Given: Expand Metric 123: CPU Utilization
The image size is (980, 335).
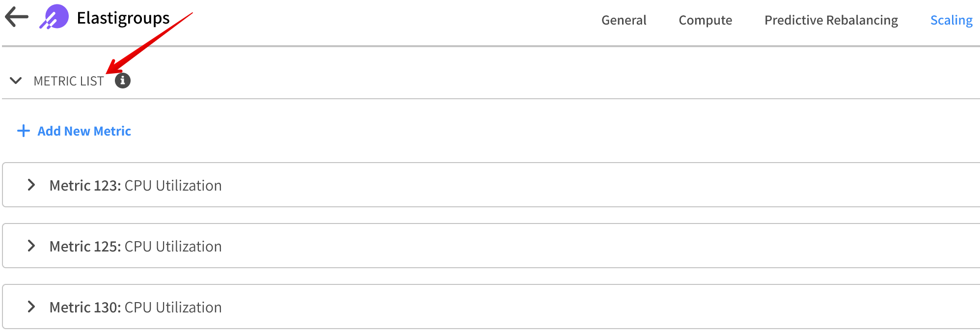Looking at the screenshot, I should coord(31,185).
